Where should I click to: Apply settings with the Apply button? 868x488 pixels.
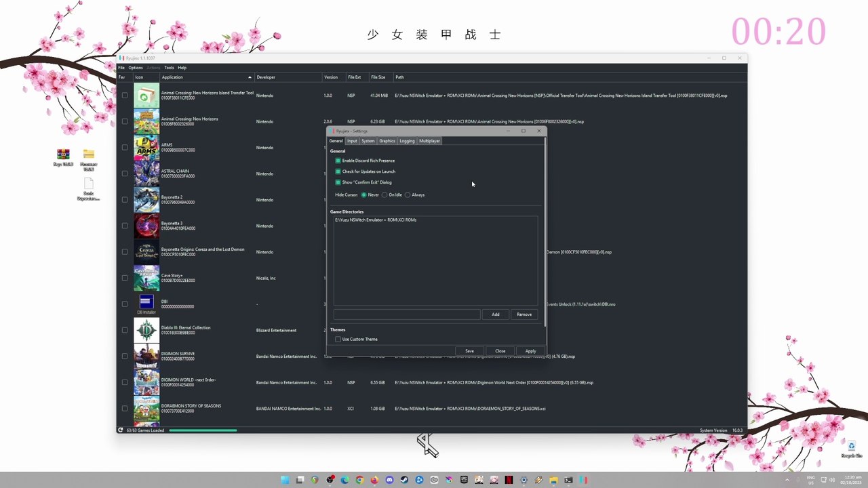530,351
